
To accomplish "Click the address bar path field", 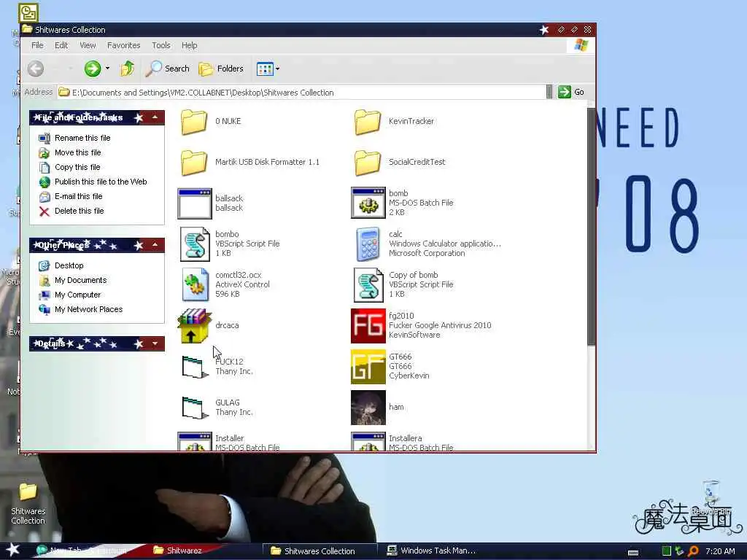I will click(301, 93).
